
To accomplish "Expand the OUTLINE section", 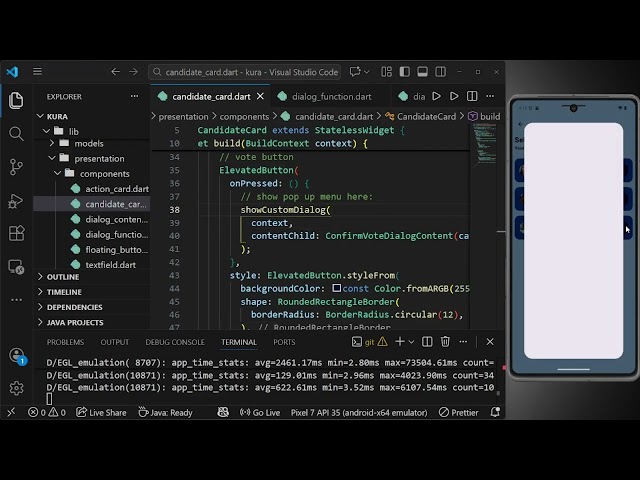I will 92,277.
